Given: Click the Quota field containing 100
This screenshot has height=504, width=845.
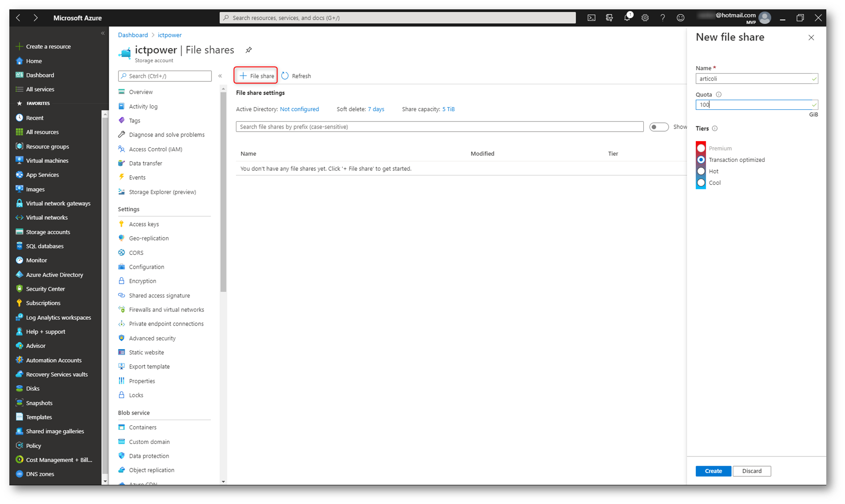Looking at the screenshot, I should (757, 105).
